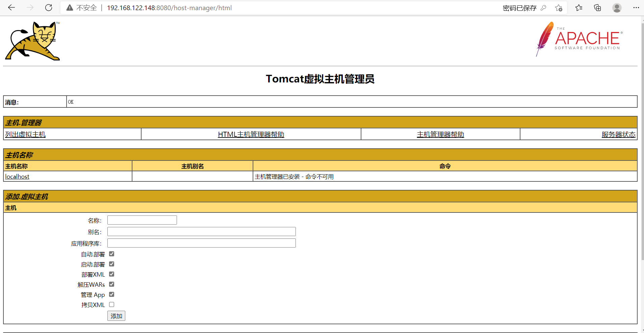Click the Tomcat cat logo
The height and width of the screenshot is (333, 644).
(32, 41)
